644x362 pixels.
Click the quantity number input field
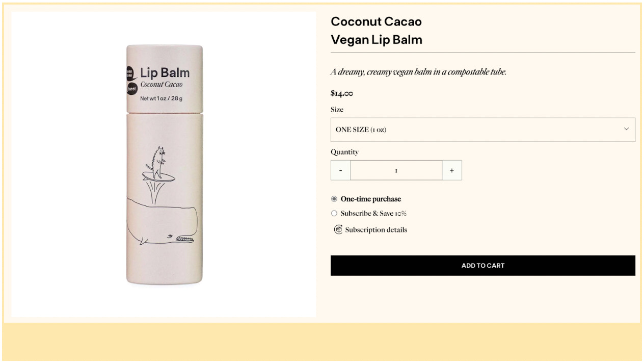396,170
